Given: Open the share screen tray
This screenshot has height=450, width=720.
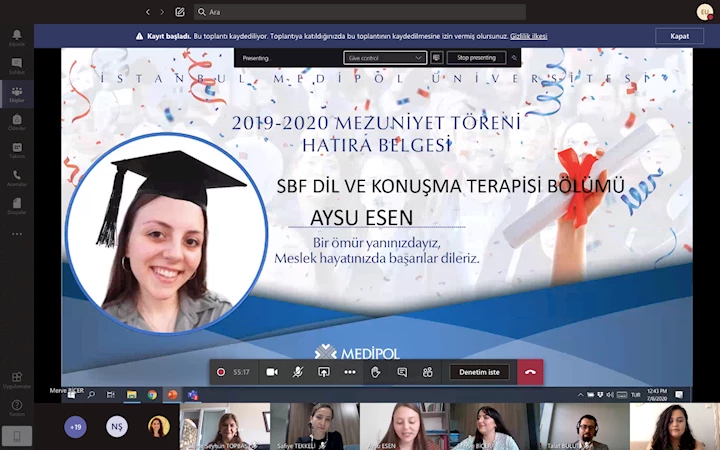Looking at the screenshot, I should tap(324, 372).
